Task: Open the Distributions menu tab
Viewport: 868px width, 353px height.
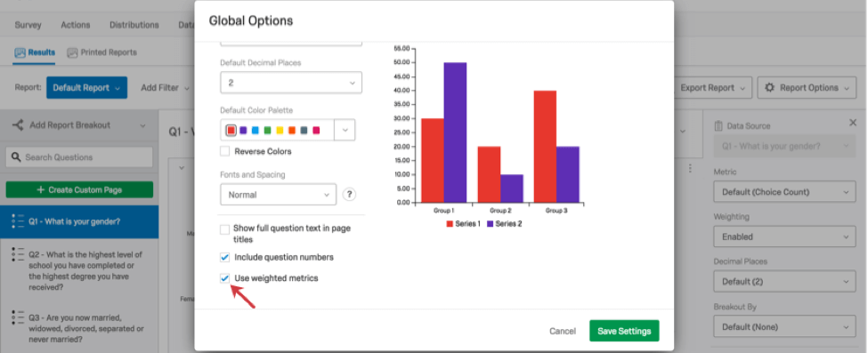Action: (x=134, y=25)
